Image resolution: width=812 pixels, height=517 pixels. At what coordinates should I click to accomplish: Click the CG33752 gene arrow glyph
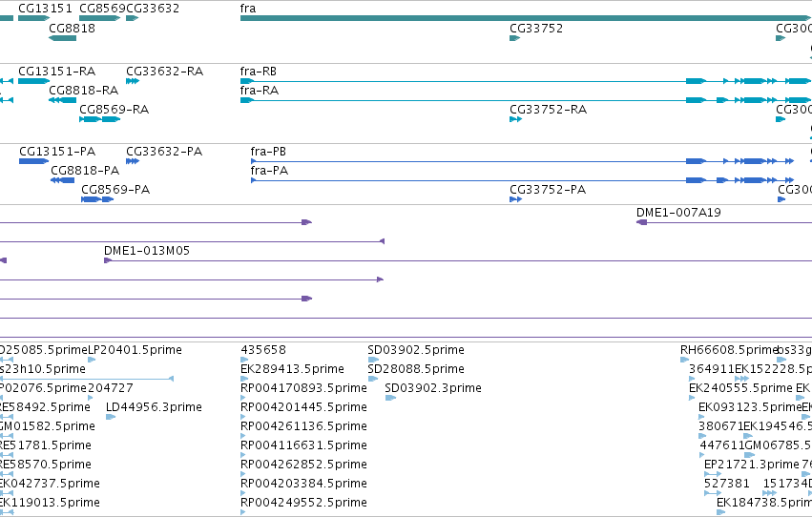(x=514, y=38)
